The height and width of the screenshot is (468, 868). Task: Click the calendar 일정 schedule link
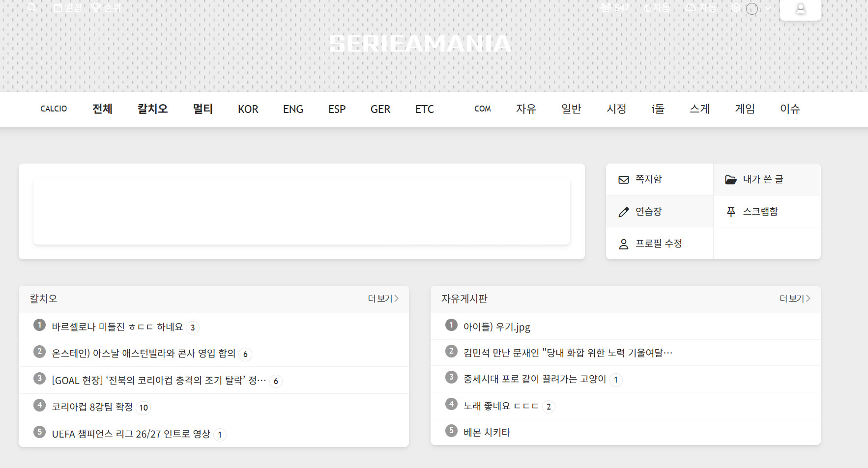pyautogui.click(x=67, y=8)
